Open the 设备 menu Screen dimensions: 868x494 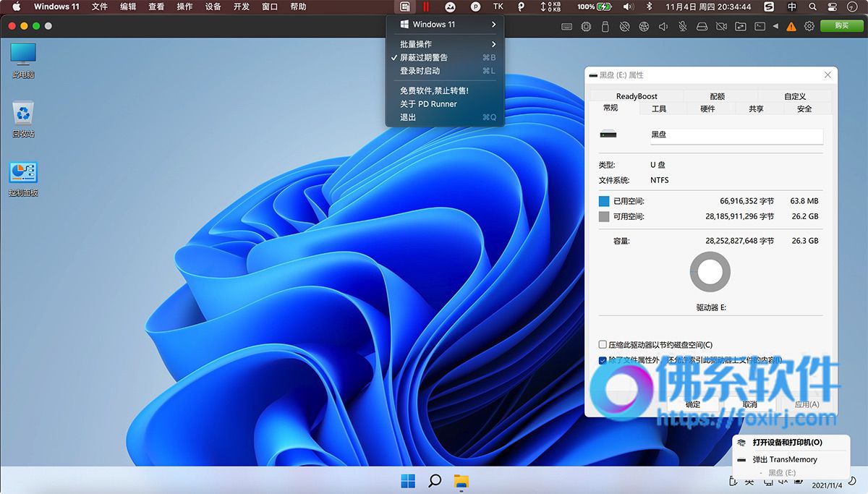[x=213, y=7]
